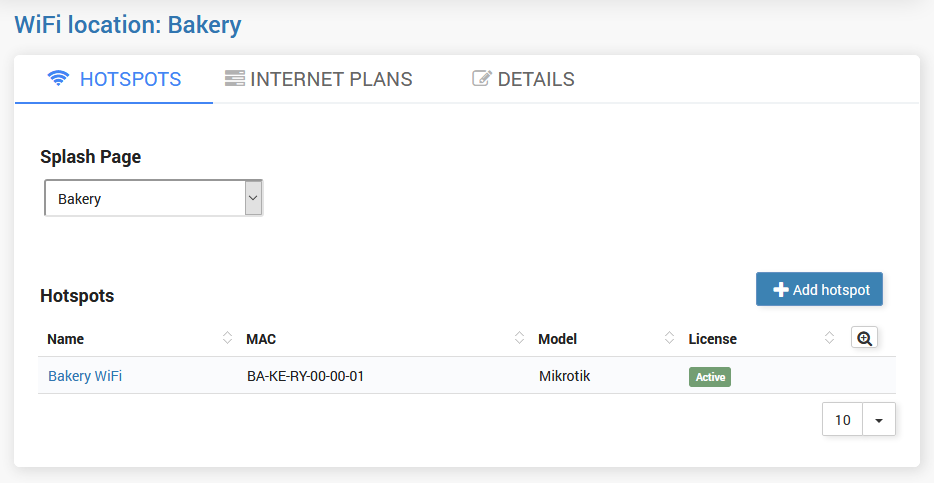
Task: Click the WiFi icon on the Hotspots tab
Action: [x=58, y=79]
